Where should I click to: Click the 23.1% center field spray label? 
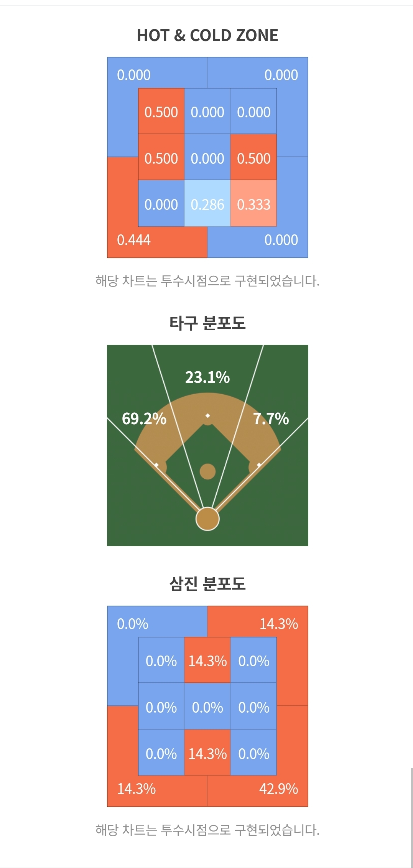pos(207,377)
